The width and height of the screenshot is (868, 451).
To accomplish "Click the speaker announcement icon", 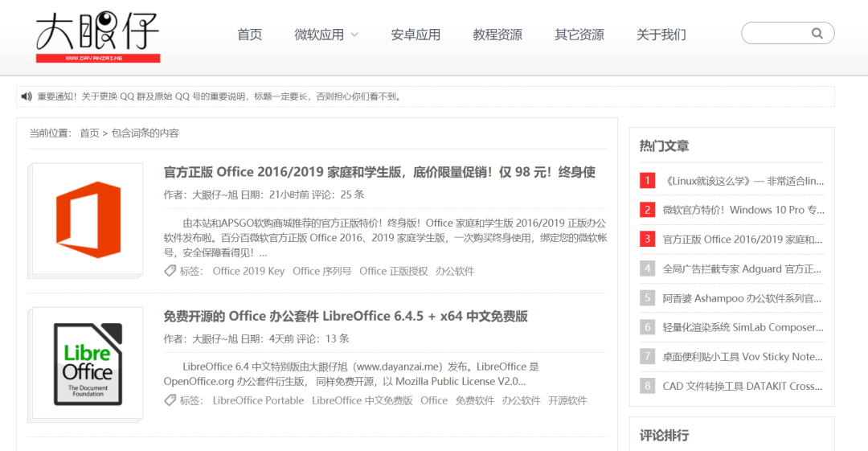I will point(27,96).
